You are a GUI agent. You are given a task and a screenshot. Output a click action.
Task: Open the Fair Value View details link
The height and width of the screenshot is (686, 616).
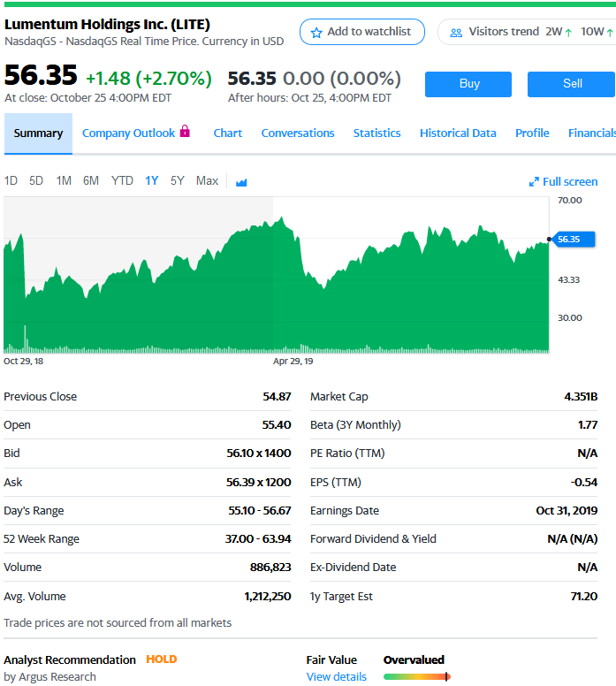337,676
